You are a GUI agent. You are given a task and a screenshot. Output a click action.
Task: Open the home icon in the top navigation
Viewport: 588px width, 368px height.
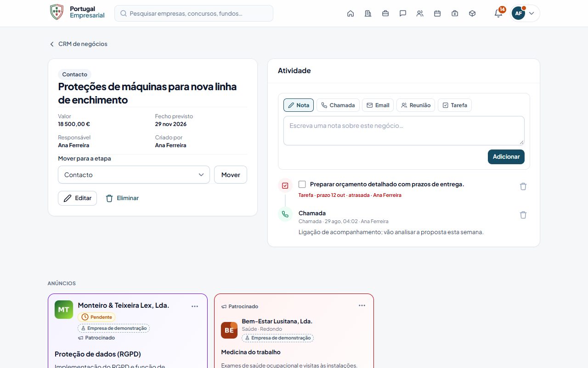point(351,13)
